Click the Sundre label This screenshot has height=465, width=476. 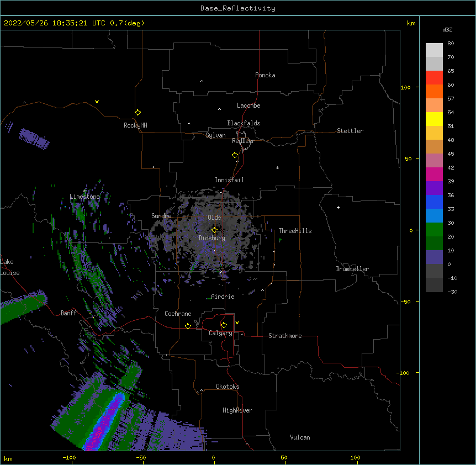(x=161, y=216)
